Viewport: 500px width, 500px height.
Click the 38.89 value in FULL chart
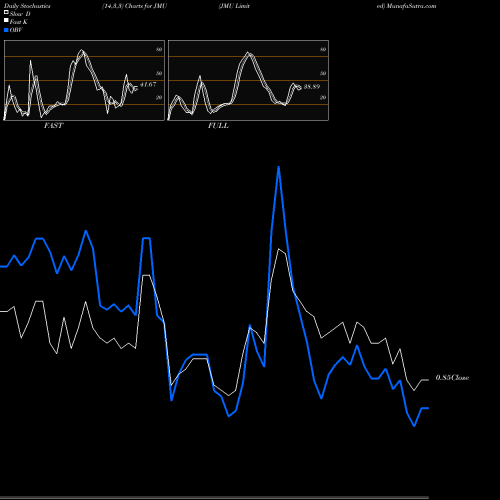tap(312, 87)
